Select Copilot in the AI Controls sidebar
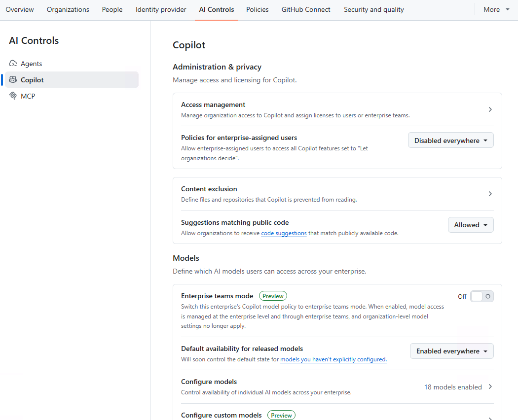The image size is (518, 420). pyautogui.click(x=72, y=79)
